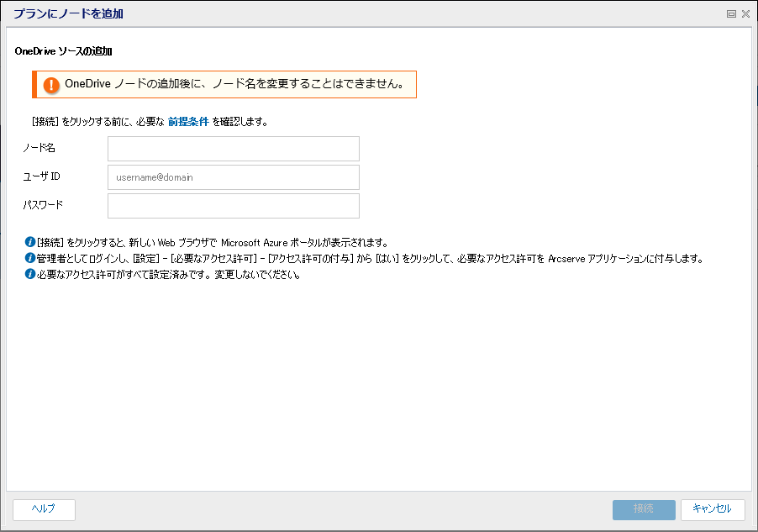Click the orange warning exclamation icon

[x=51, y=85]
